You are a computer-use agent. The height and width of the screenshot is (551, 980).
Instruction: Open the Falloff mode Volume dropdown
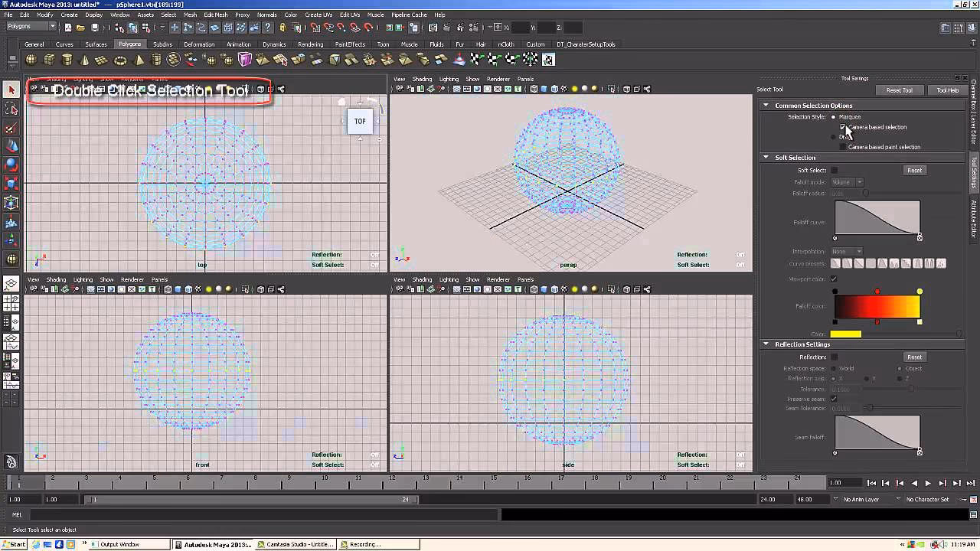coord(848,182)
